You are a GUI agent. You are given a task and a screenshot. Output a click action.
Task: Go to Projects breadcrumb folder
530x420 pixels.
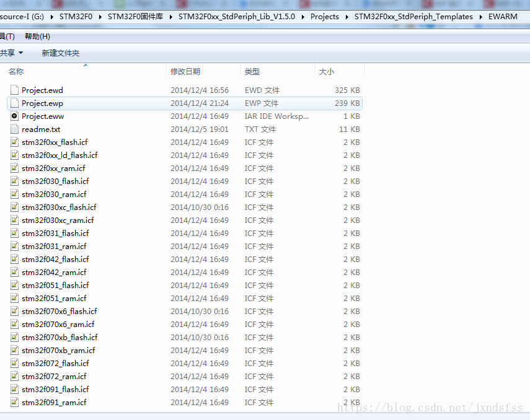[x=324, y=17]
